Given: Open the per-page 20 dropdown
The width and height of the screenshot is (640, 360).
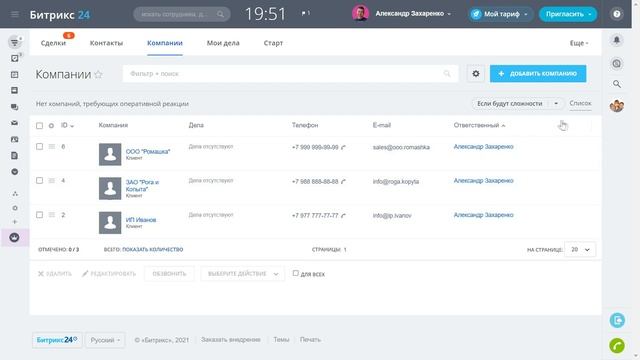Looking at the screenshot, I should coord(580,249).
